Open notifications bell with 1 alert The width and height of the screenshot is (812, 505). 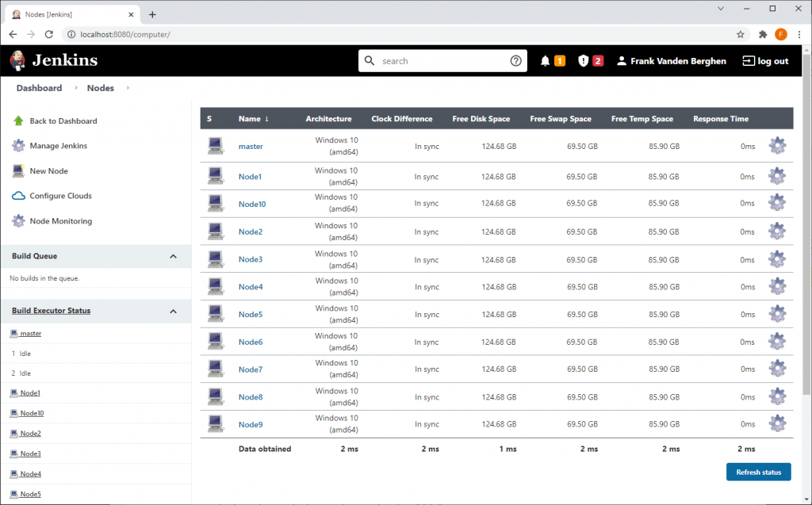click(x=545, y=61)
